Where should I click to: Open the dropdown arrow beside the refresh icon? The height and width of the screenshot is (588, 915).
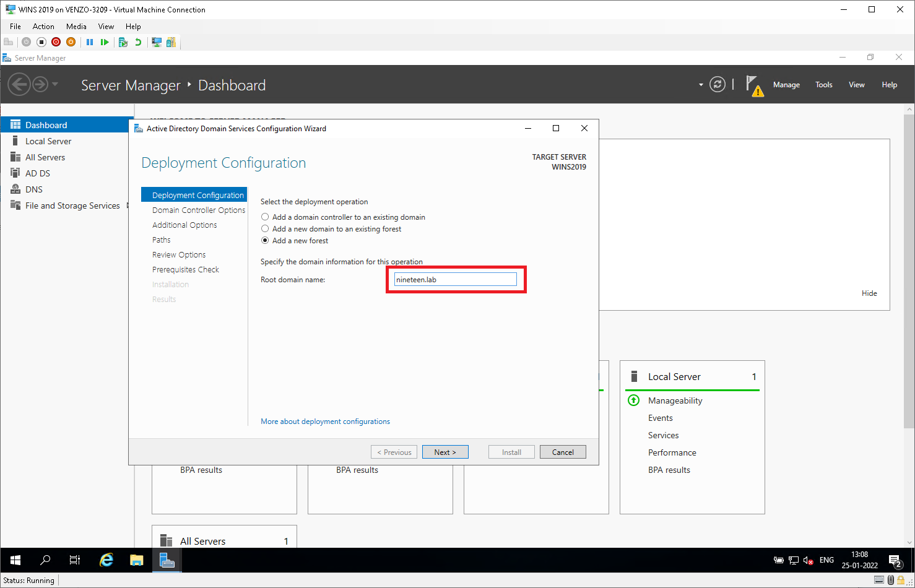click(x=701, y=85)
